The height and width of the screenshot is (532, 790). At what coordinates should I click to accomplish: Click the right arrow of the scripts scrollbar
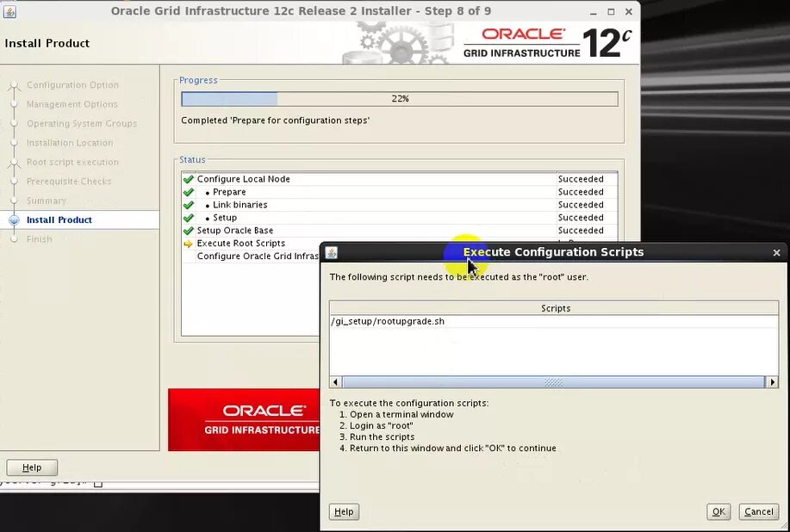point(772,382)
